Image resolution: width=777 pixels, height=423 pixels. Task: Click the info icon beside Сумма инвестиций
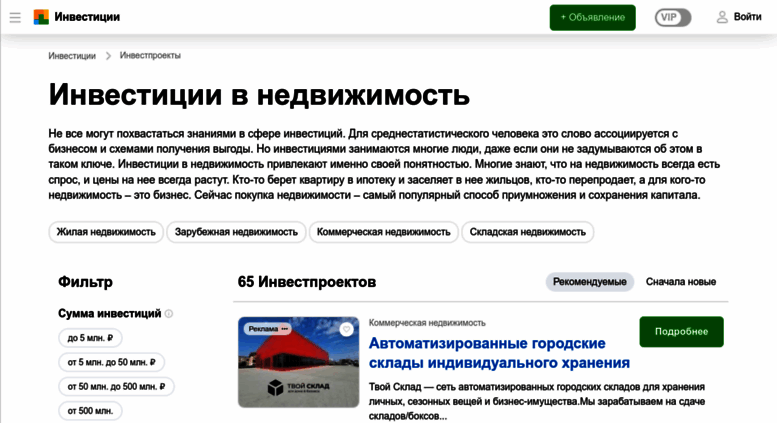point(169,314)
